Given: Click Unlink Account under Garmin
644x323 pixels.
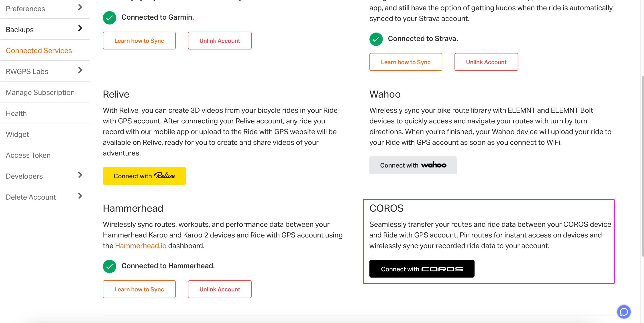Looking at the screenshot, I should 220,41.
